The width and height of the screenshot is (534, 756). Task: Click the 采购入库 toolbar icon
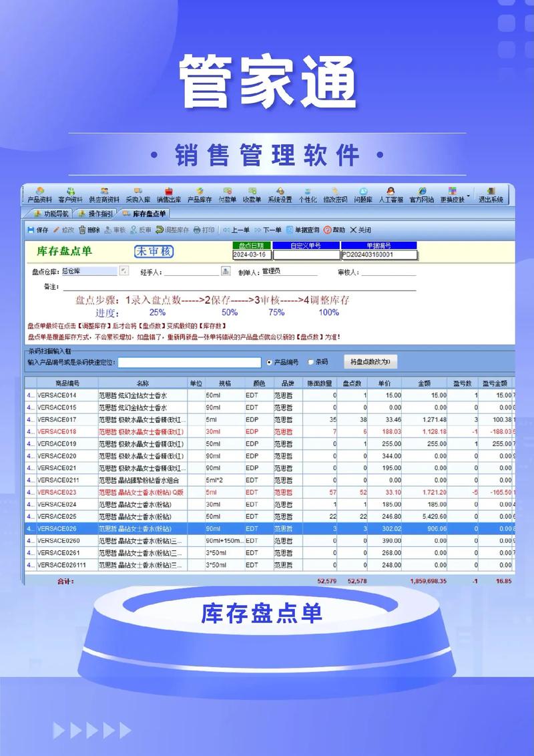coord(138,195)
